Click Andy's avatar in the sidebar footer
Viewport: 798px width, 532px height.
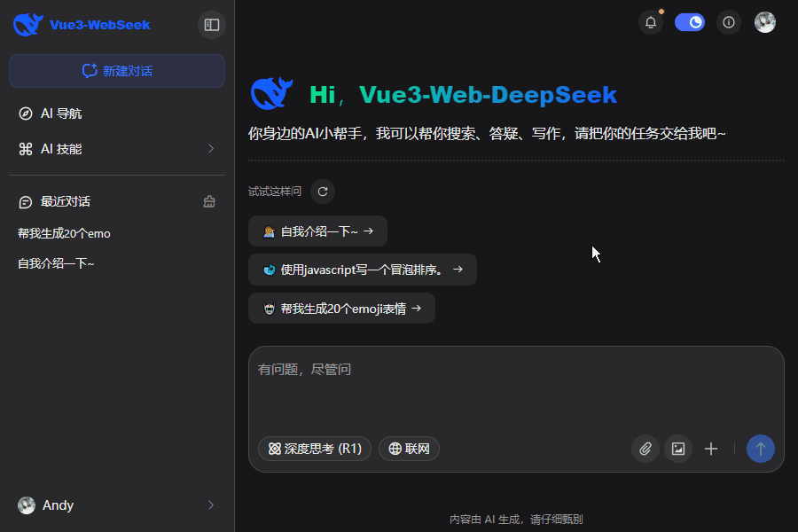pyautogui.click(x=27, y=505)
